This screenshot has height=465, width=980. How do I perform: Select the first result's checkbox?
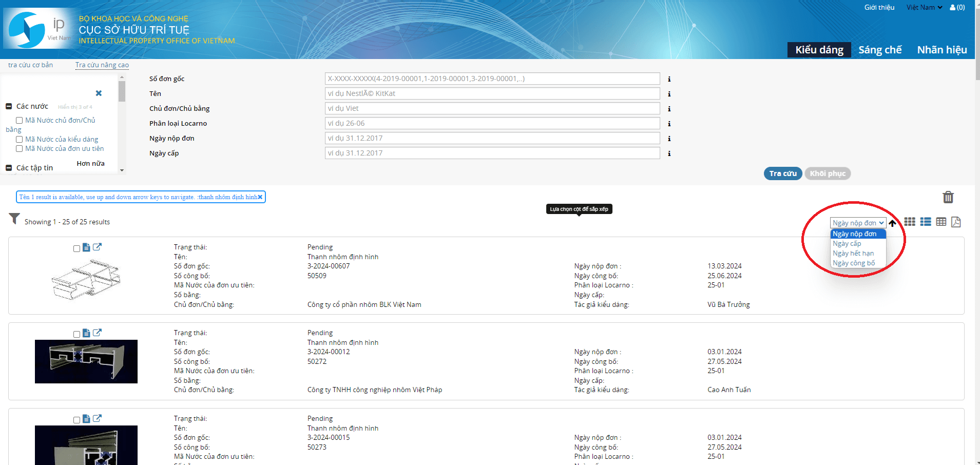(x=76, y=248)
